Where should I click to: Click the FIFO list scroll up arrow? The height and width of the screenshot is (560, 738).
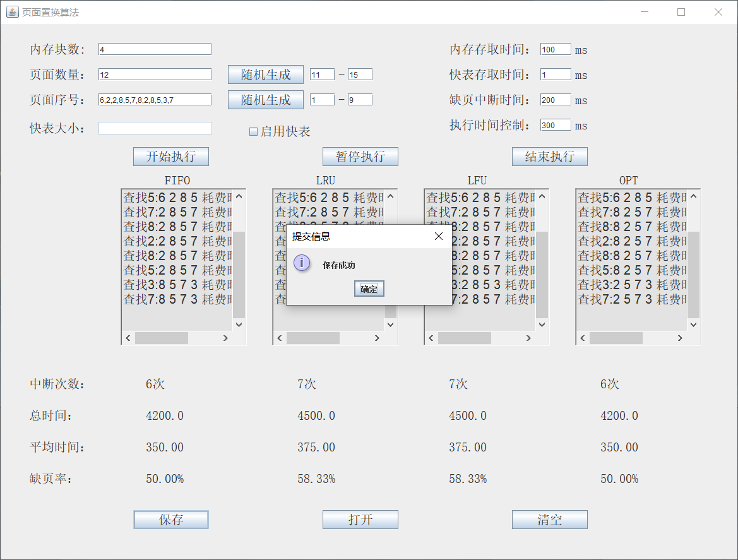coord(239,197)
